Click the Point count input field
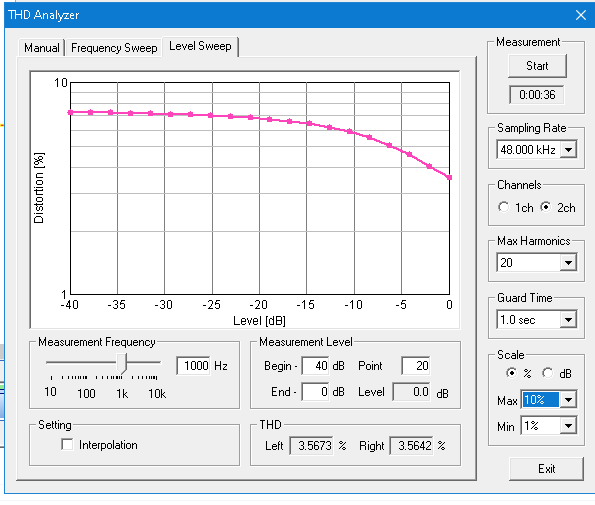The height and width of the screenshot is (505, 595). coord(416,366)
